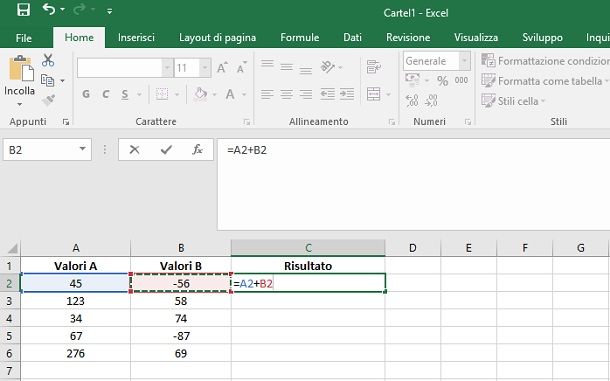Click the insert function fx icon
The width and height of the screenshot is (610, 381).
tap(197, 149)
